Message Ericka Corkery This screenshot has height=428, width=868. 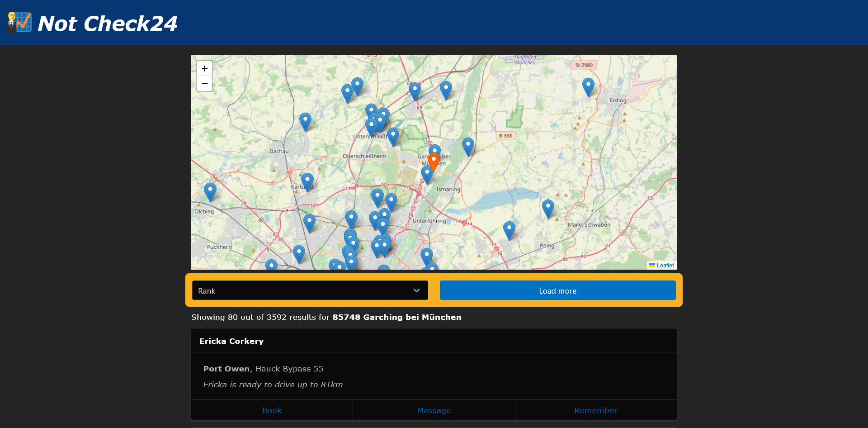434,410
